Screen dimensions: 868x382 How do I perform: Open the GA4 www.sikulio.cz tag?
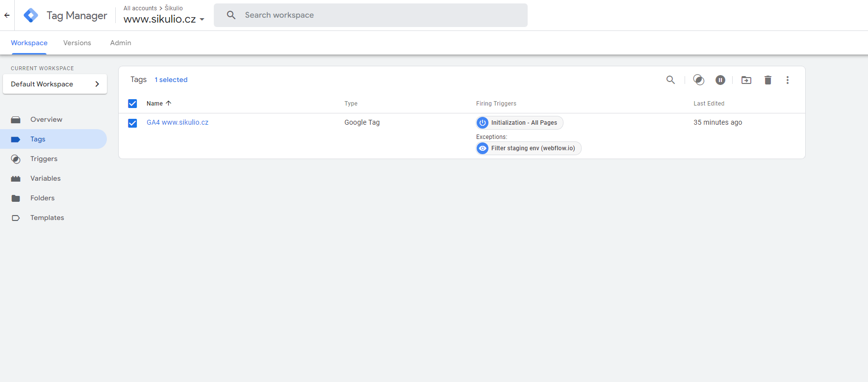[x=178, y=122]
